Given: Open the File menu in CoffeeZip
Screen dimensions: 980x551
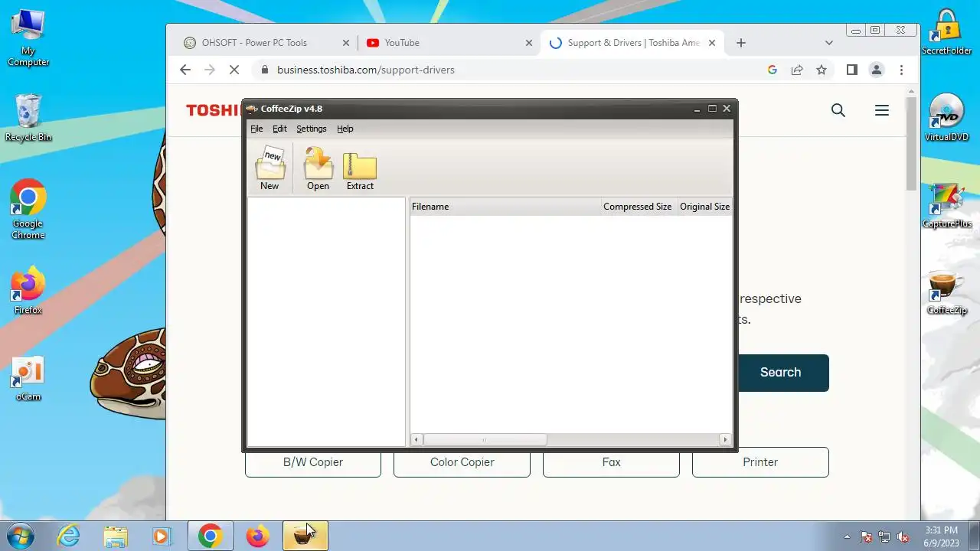Looking at the screenshot, I should 256,129.
